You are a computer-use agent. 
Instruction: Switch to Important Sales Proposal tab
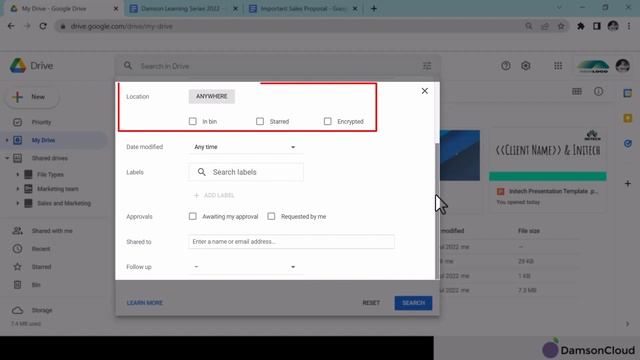point(303,9)
